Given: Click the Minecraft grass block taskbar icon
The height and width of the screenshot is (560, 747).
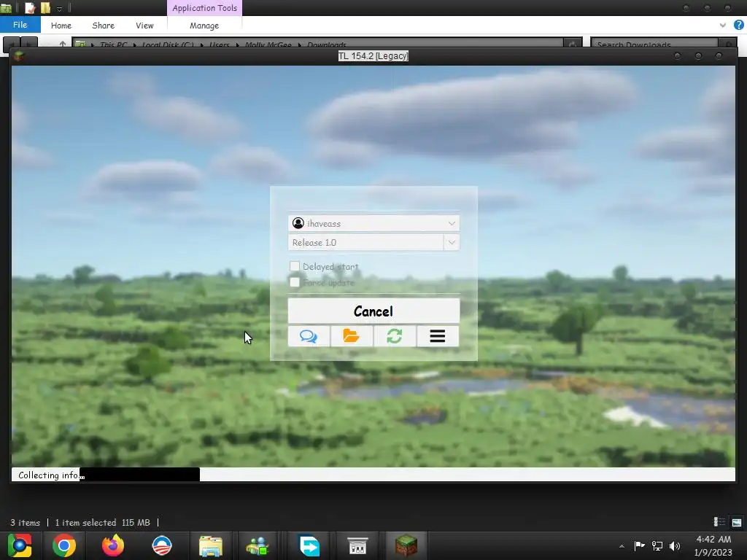Looking at the screenshot, I should [x=406, y=545].
